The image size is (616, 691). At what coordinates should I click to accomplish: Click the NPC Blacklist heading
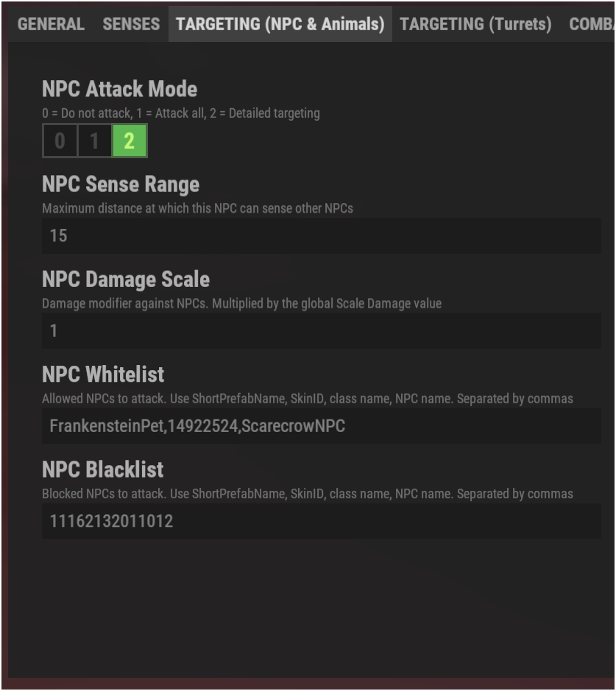103,469
